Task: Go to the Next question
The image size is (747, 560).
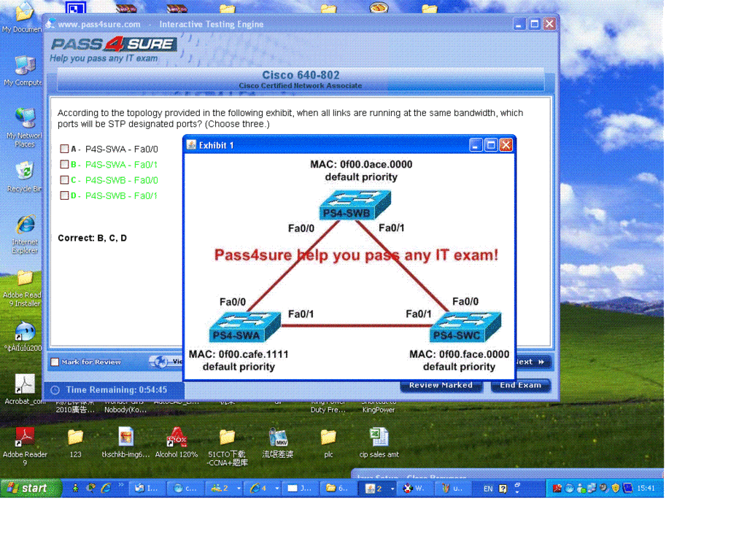Action: pos(528,362)
